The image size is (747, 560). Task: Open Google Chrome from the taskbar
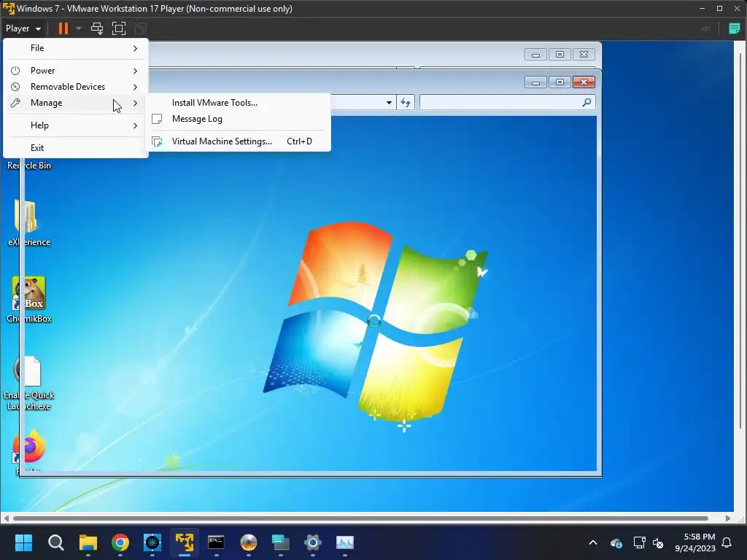point(120,542)
